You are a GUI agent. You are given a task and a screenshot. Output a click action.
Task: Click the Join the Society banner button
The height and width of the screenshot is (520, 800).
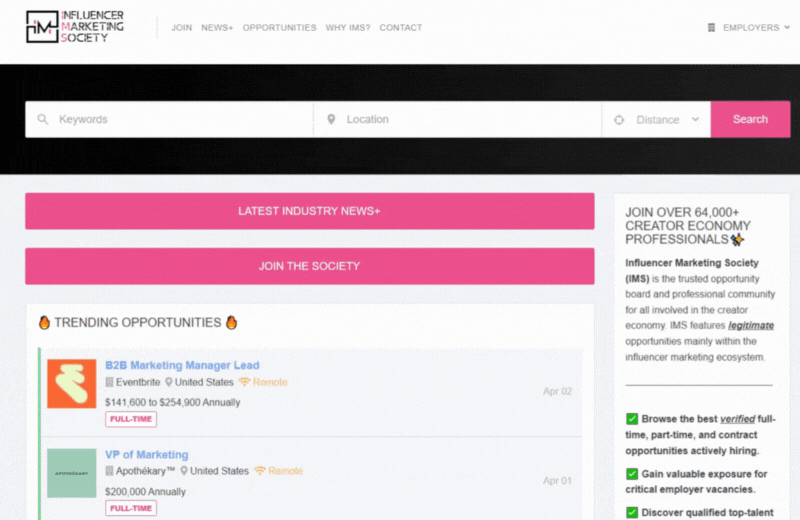coord(309,266)
